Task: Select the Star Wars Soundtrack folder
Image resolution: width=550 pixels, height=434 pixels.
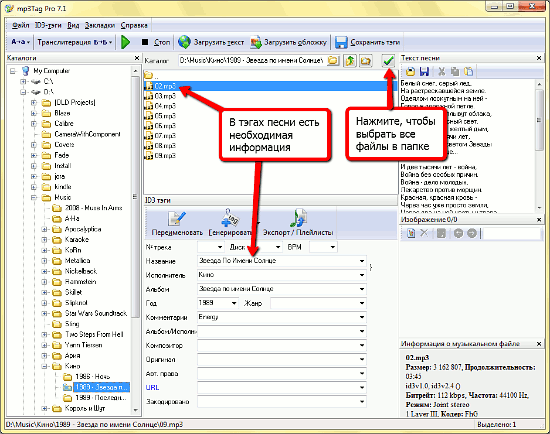Action: point(96,313)
